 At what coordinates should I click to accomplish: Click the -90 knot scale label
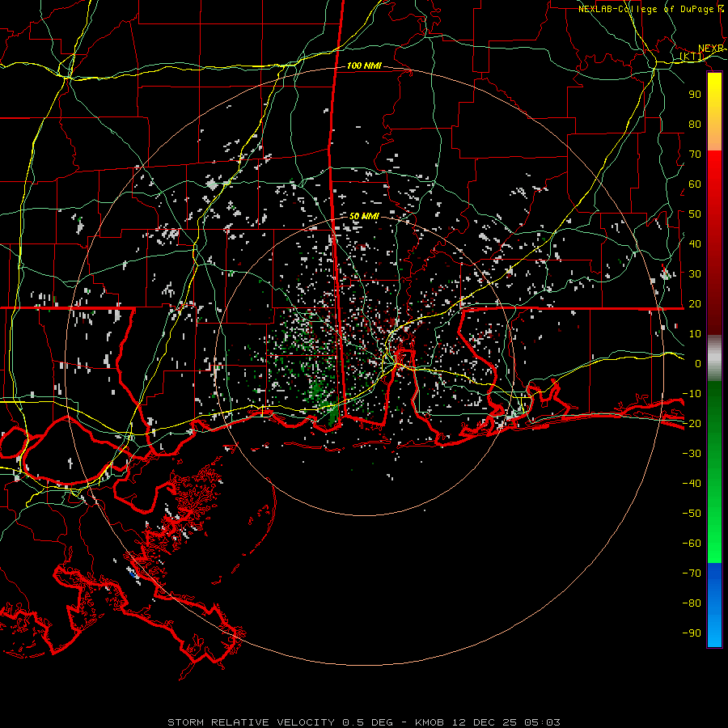coord(692,633)
